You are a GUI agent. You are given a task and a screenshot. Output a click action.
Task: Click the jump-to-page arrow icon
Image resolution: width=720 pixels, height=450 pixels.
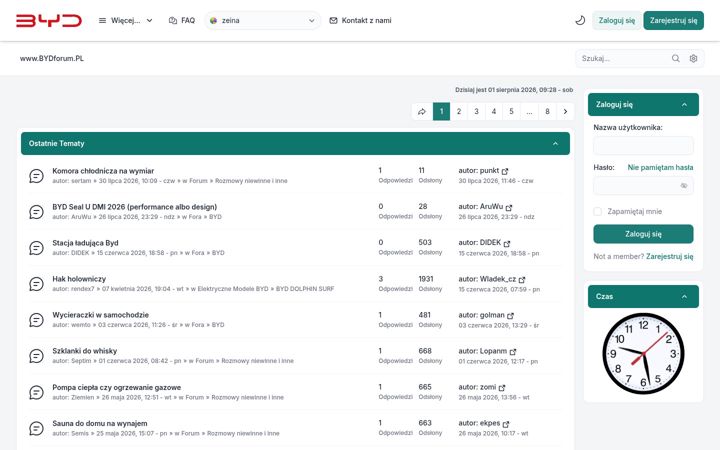(x=422, y=112)
